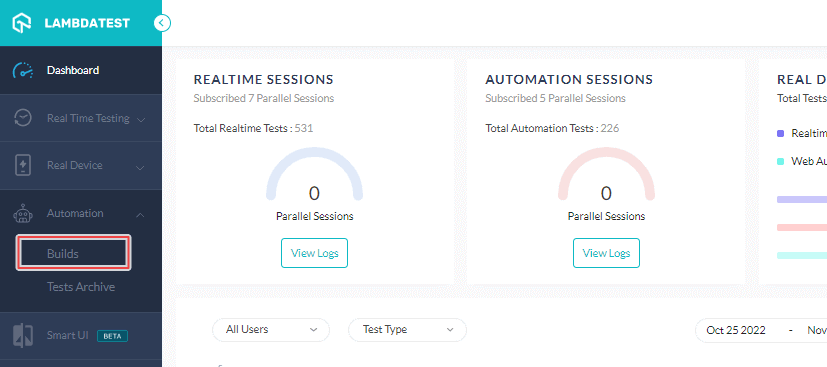
Task: Click the teal Web Automation legend swatch
Action: pyautogui.click(x=781, y=161)
